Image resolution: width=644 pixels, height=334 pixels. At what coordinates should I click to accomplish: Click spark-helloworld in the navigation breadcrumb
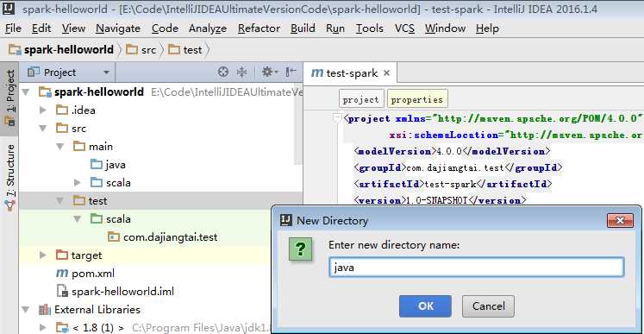61,50
